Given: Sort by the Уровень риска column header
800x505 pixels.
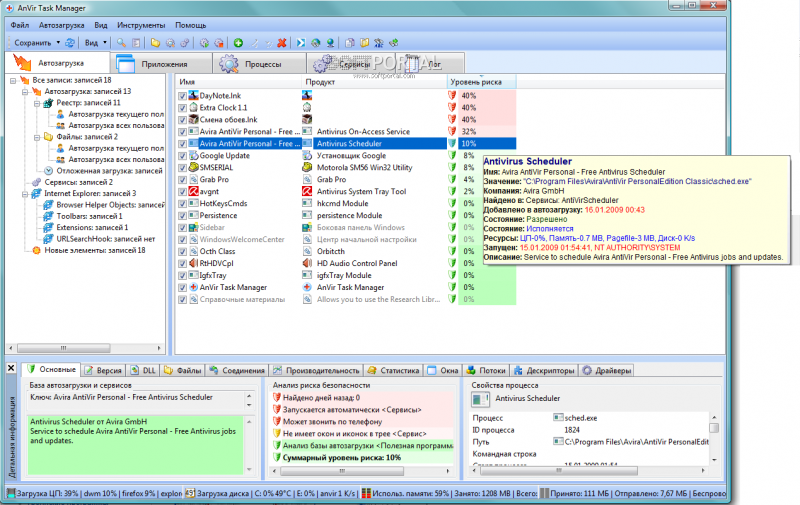Looking at the screenshot, I should pos(482,82).
